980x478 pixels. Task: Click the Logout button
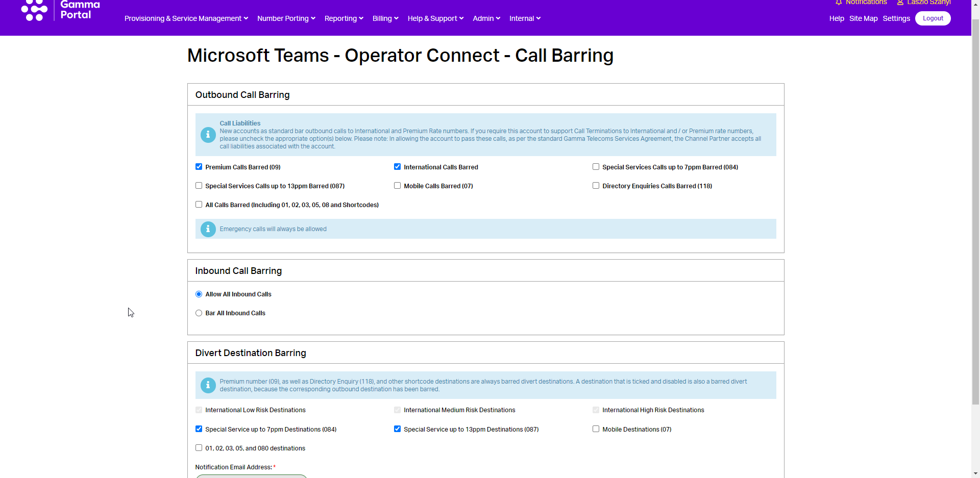point(933,18)
